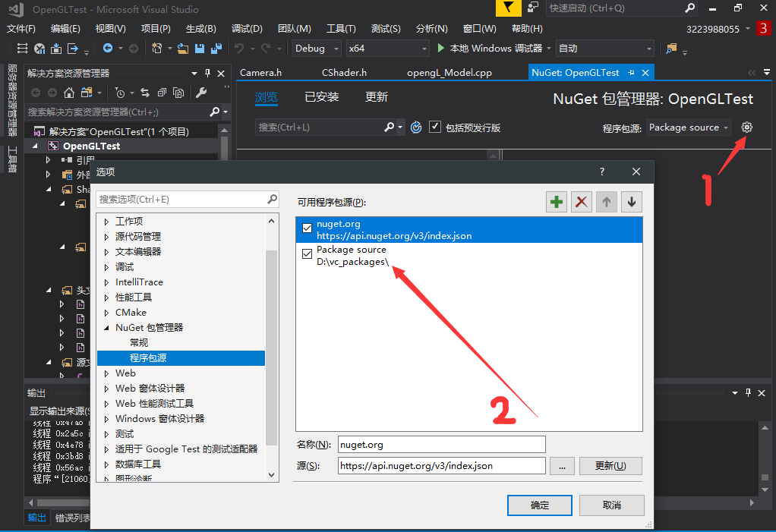
Task: Expand the 工作项 options node
Action: (106, 222)
